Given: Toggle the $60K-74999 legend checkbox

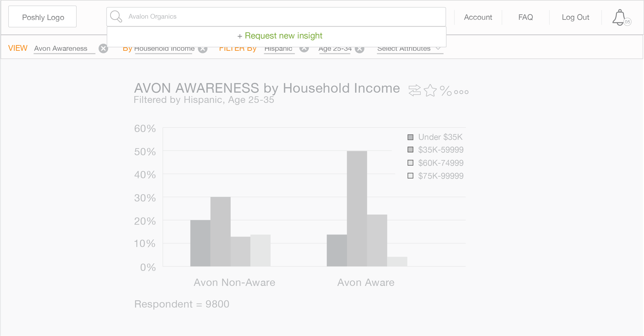Looking at the screenshot, I should (x=410, y=163).
